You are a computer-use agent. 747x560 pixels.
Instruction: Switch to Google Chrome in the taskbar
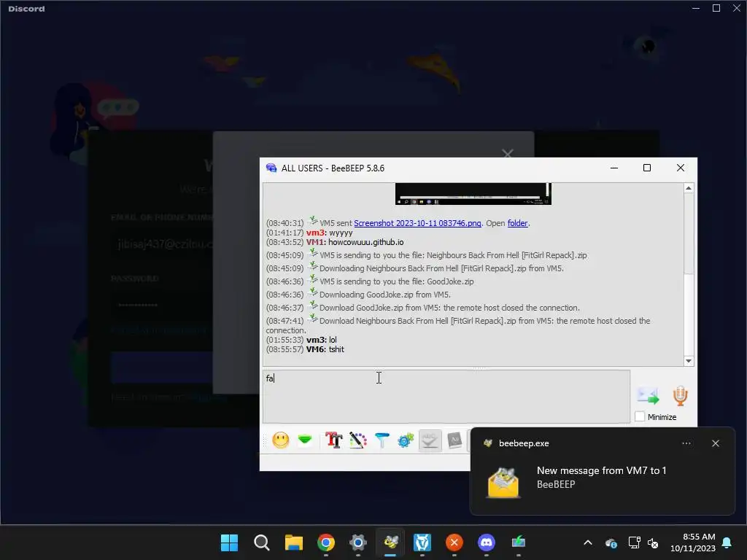tap(326, 542)
